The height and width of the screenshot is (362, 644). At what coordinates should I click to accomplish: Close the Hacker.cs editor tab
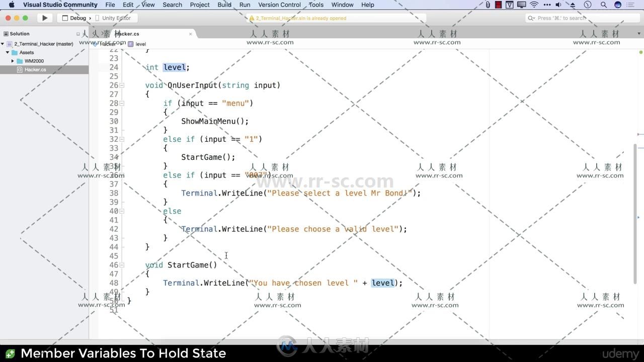coord(190,34)
